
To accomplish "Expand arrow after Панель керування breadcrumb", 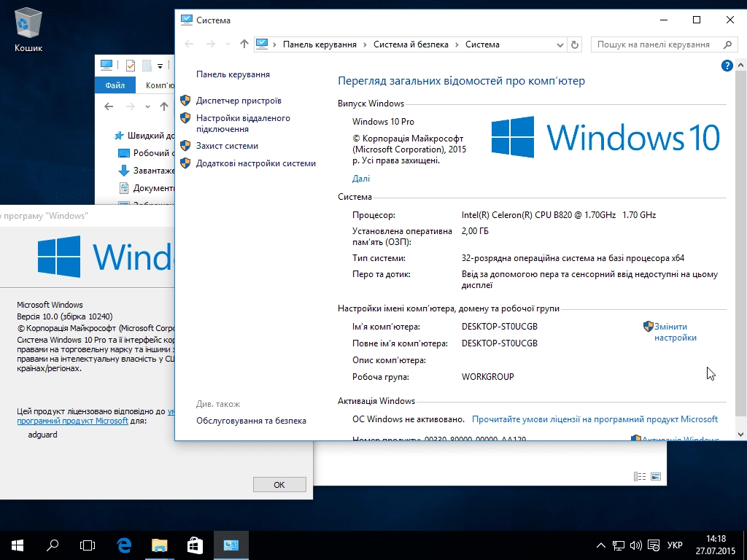I will (365, 44).
